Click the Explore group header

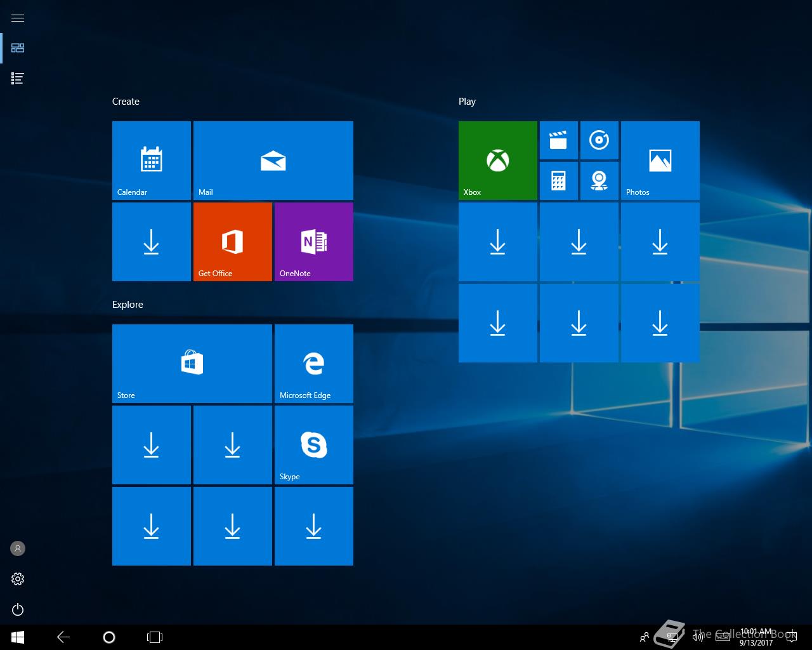[128, 305]
